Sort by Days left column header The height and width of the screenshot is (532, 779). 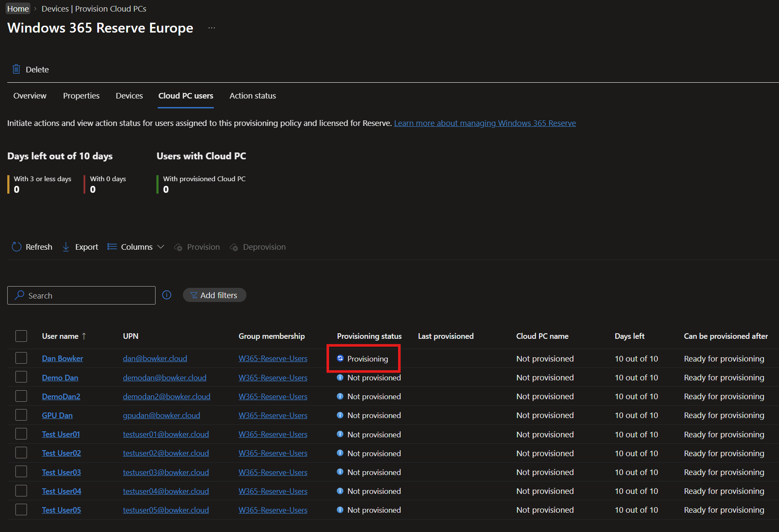point(629,336)
